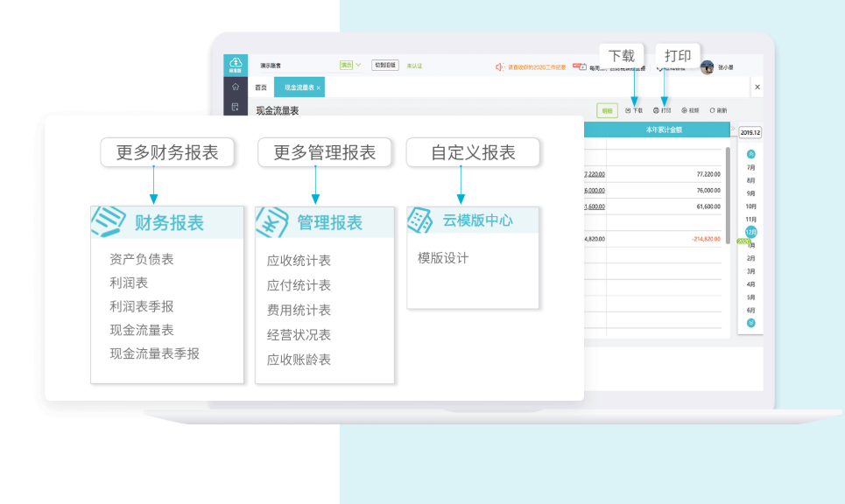The width and height of the screenshot is (845, 504).
Task: Click the green 明细 button
Action: (607, 111)
